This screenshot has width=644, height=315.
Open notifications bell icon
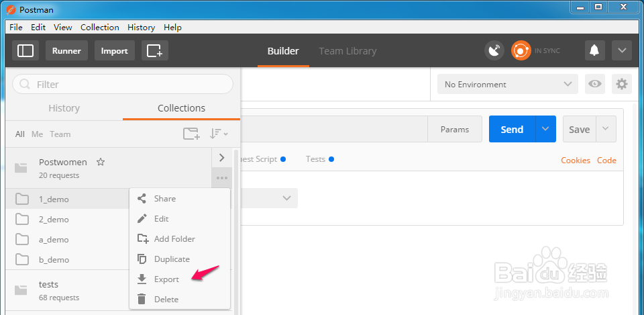(x=594, y=50)
